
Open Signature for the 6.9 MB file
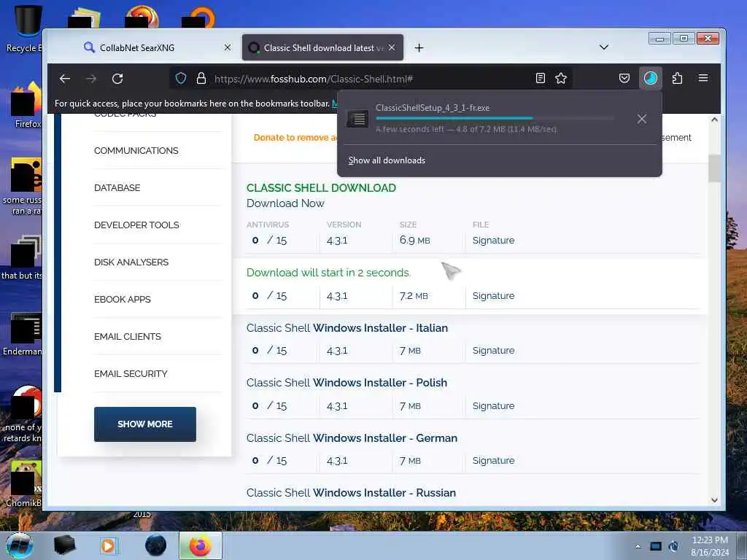494,241
